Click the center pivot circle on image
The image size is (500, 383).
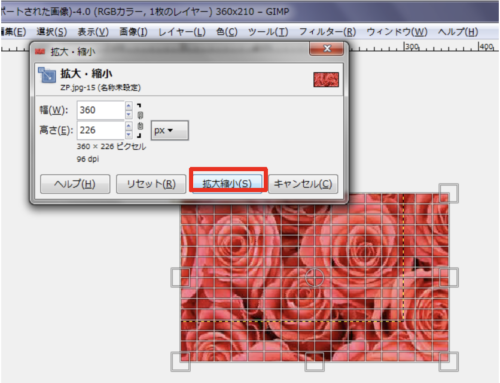click(x=315, y=277)
